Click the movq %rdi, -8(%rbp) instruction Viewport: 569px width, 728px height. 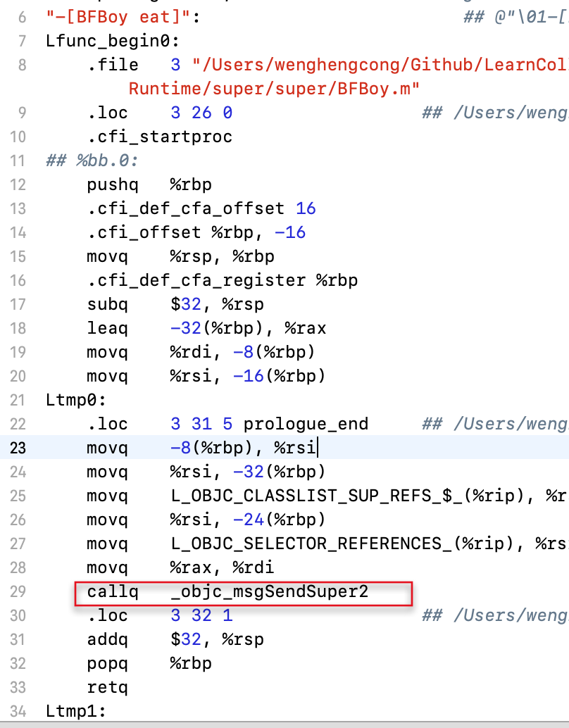[x=201, y=353]
